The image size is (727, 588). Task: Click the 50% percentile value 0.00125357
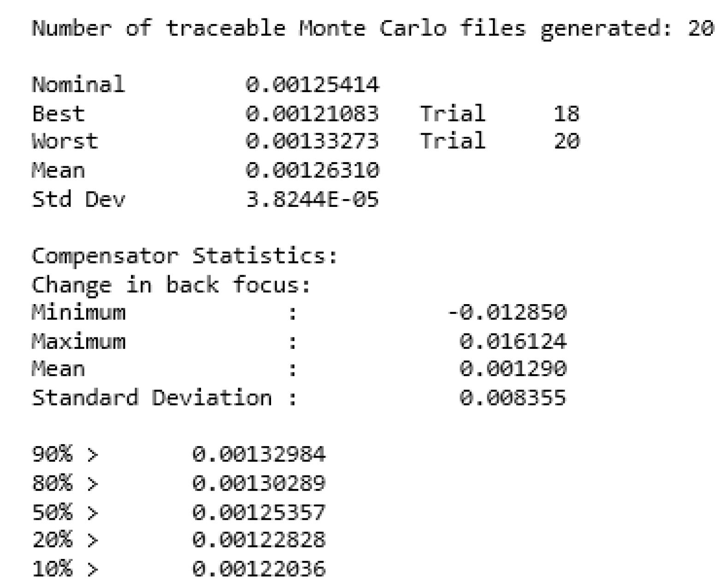coord(259,512)
